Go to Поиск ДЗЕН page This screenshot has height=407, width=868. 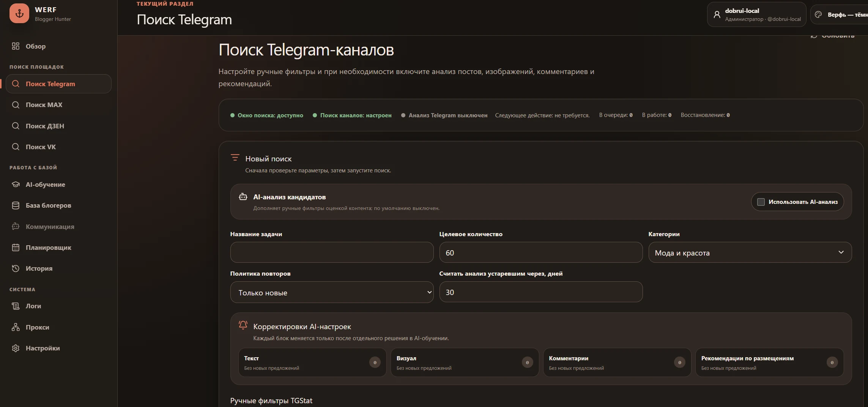[58, 126]
